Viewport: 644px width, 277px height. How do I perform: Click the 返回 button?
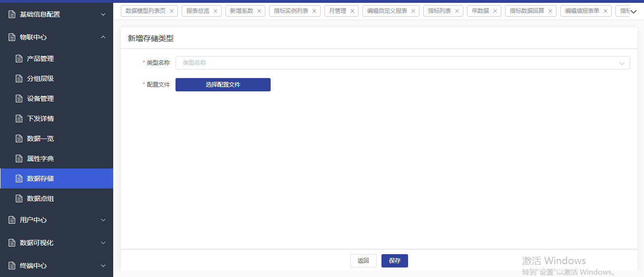pos(363,261)
